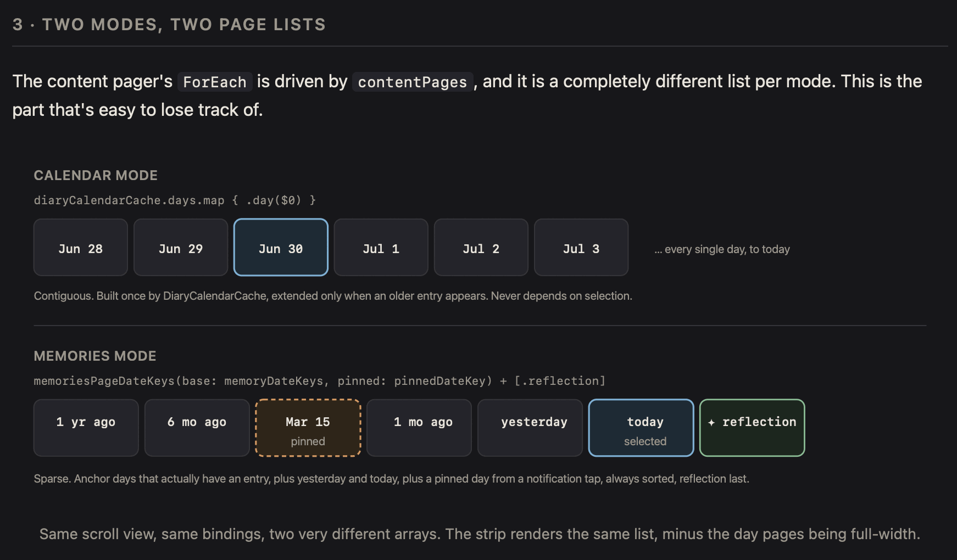This screenshot has height=560, width=957.
Task: Click the Jul 2 day card
Action: pos(481,248)
